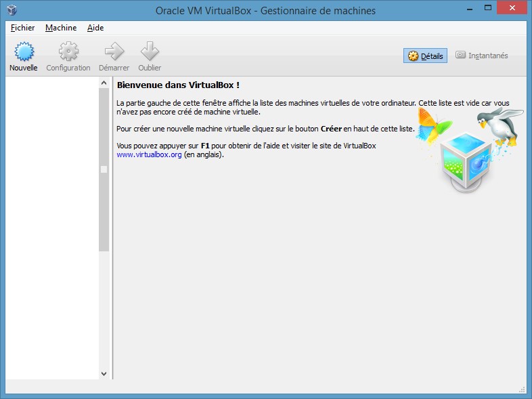532x399 pixels.
Task: Open Configuration gear toolbar icon
Action: (x=68, y=51)
